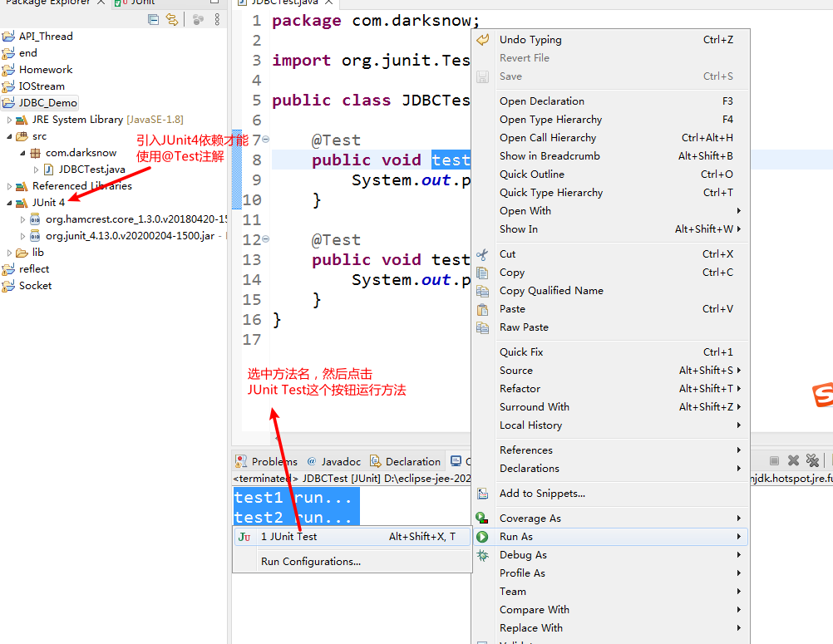Click the Add to Snippets icon
This screenshot has width=833, height=644.
482,494
